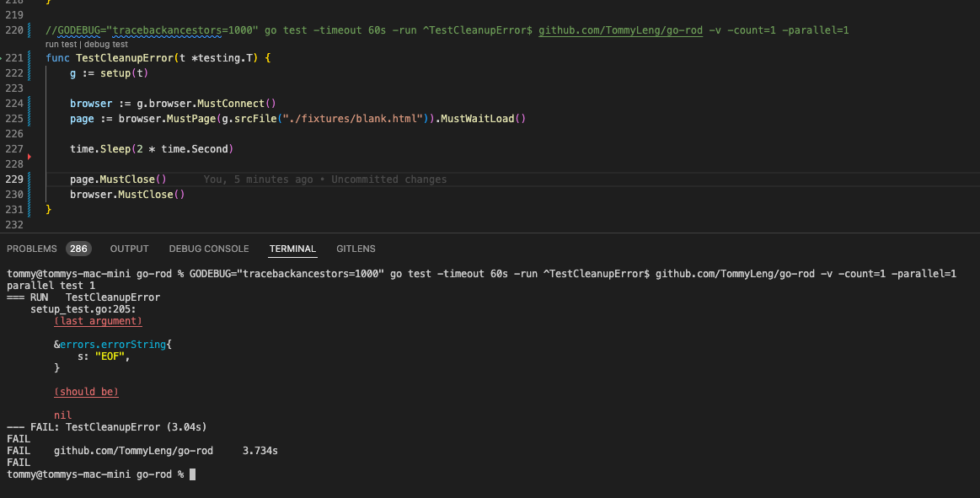Switch to the OUTPUT tab

click(x=130, y=249)
